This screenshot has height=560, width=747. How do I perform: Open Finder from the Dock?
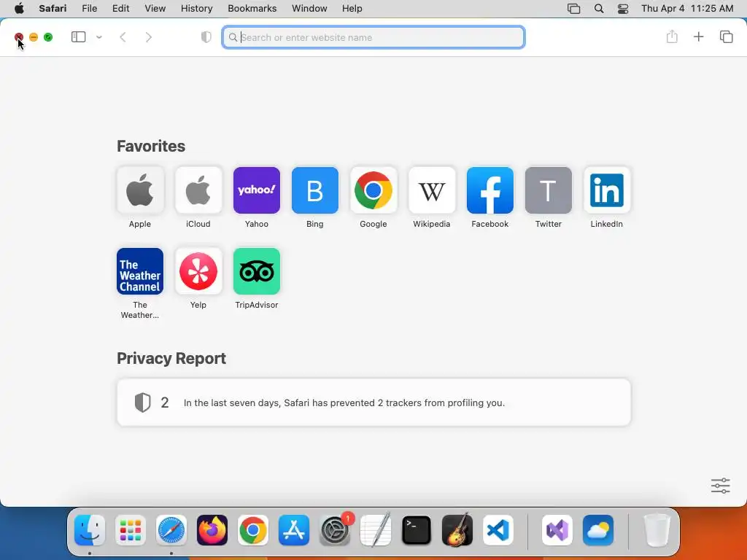(x=90, y=529)
